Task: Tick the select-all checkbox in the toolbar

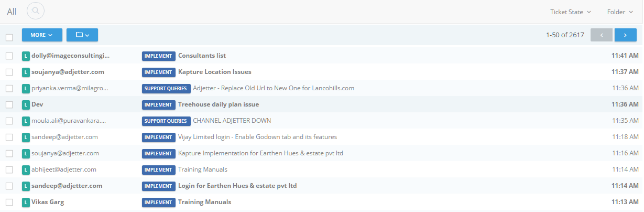Action: pyautogui.click(x=9, y=37)
